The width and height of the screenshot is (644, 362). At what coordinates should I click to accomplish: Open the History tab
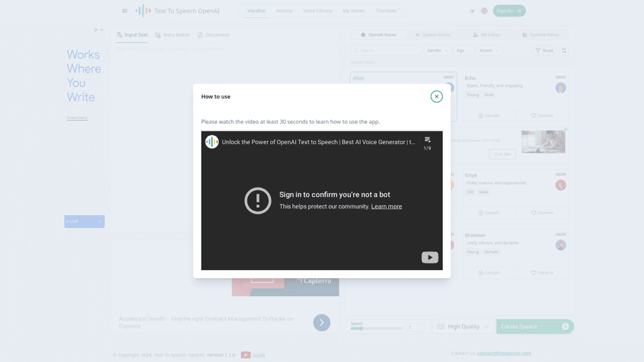coord(284,11)
